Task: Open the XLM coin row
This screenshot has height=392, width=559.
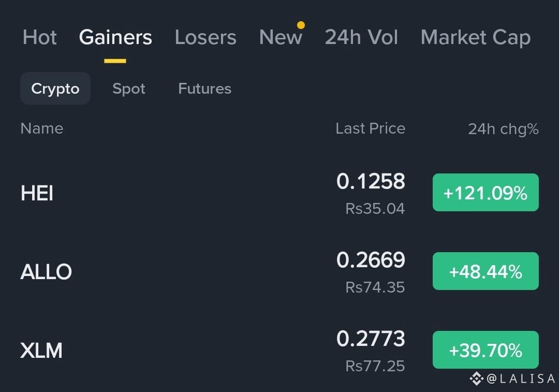Action: coord(279,350)
